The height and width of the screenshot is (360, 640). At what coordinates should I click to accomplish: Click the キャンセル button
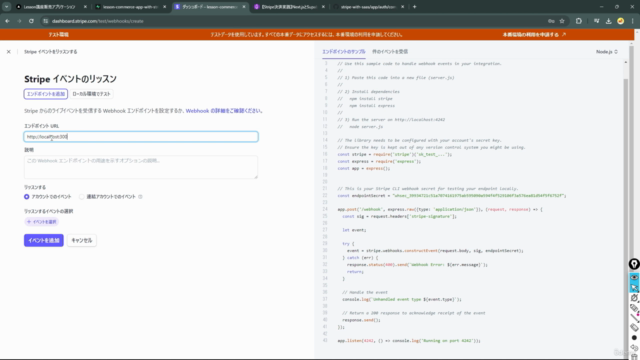tap(82, 240)
